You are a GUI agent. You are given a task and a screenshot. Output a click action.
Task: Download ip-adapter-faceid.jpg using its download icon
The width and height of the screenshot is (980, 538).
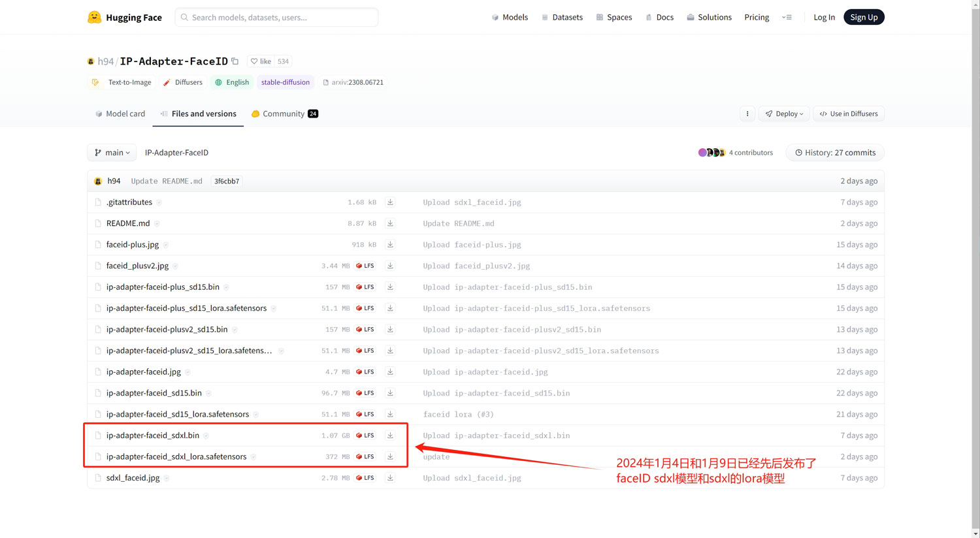point(390,372)
